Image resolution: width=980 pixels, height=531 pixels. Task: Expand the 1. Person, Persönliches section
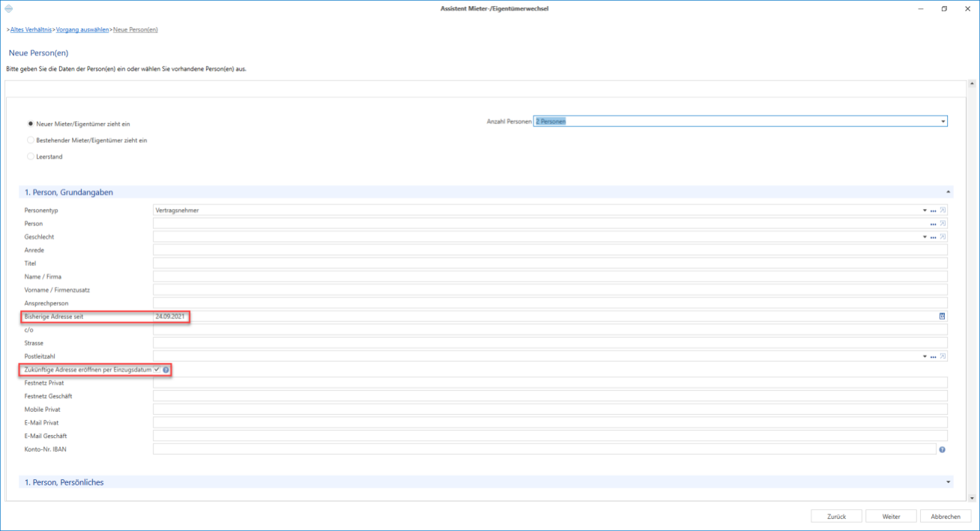pos(949,482)
